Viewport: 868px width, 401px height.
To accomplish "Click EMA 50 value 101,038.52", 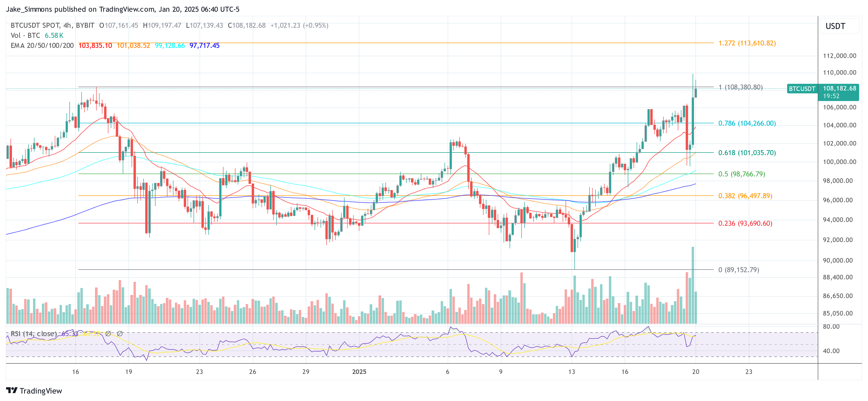I will pos(134,45).
